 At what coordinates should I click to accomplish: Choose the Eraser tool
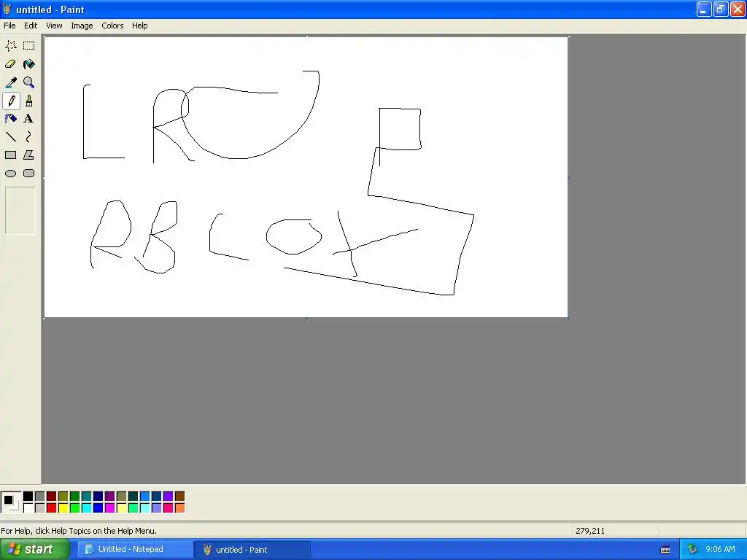point(11,64)
